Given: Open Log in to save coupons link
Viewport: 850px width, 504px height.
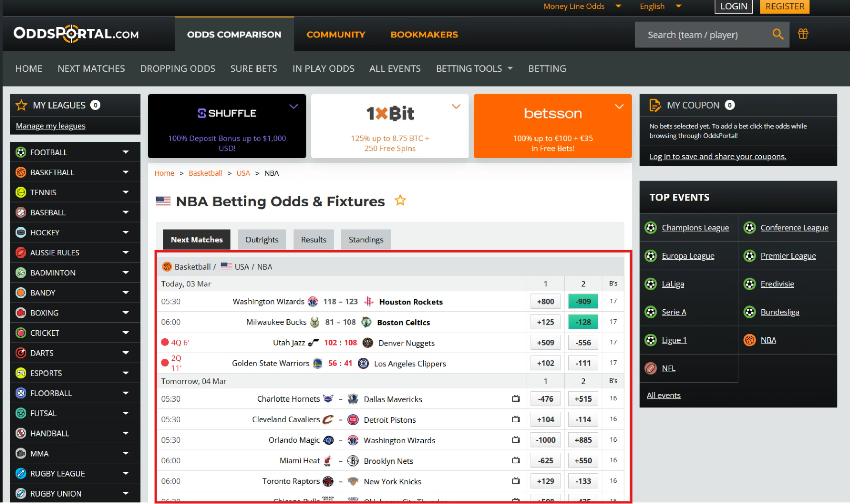Looking at the screenshot, I should (x=718, y=156).
